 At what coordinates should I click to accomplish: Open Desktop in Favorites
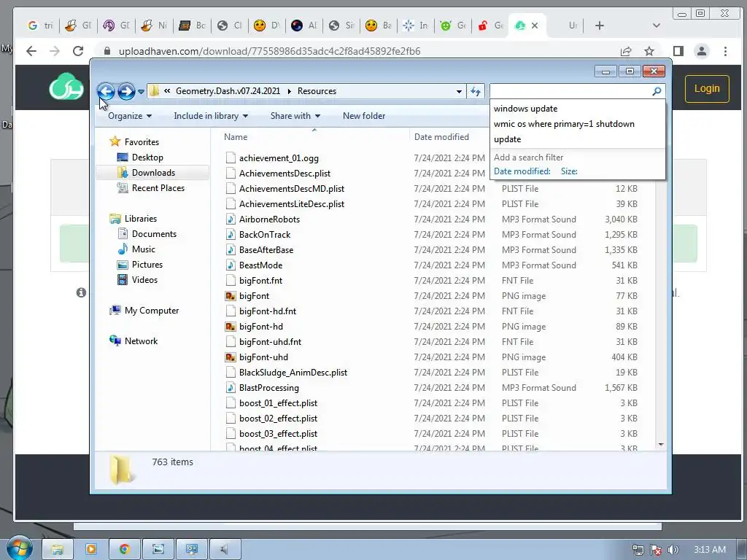[147, 157]
